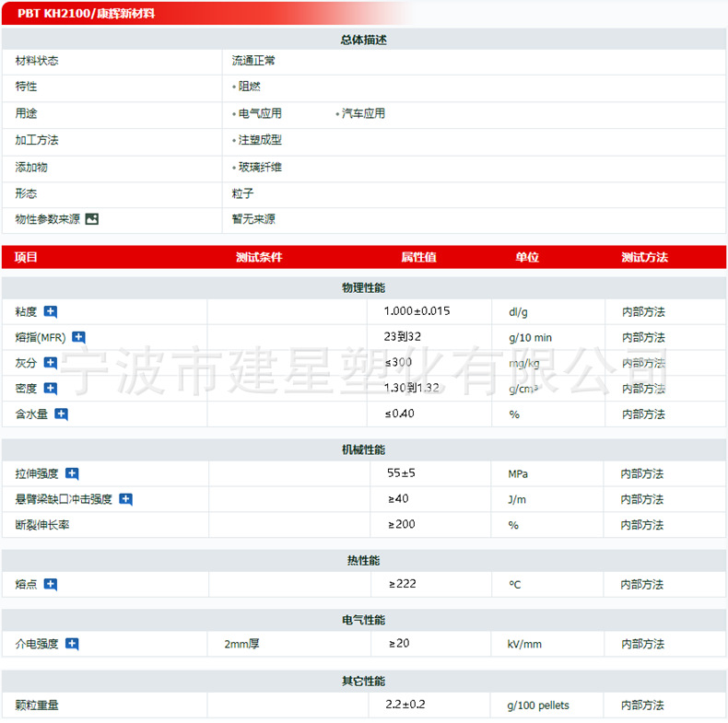Select 内部方法 in the 粘度 row
Screen dimensions: 728x723
click(x=643, y=312)
